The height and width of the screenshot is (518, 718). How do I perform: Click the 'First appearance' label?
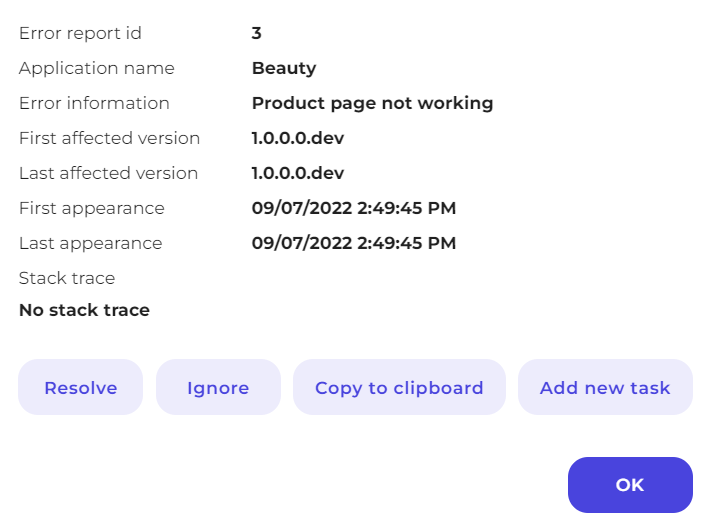pyautogui.click(x=91, y=208)
